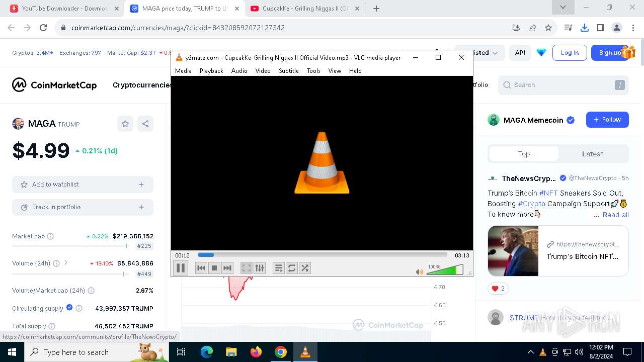Open Chrome profile icon
The width and height of the screenshot is (644, 362).
coord(616,28)
